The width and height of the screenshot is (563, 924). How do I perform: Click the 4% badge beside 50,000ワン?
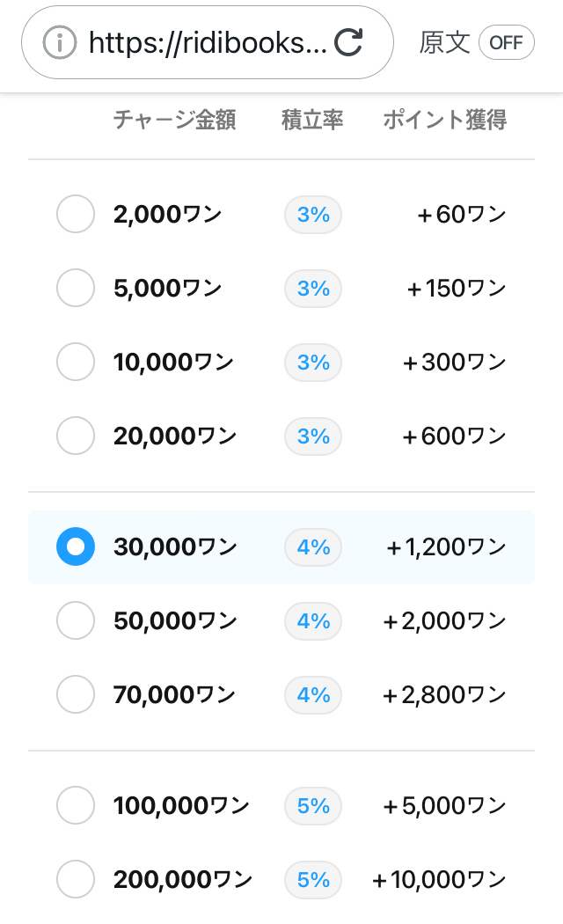(x=312, y=621)
